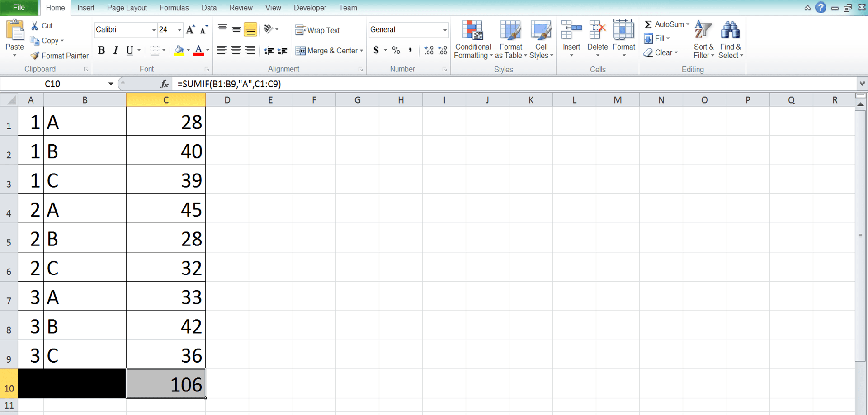Switch to the Page Layout tab

click(x=127, y=8)
